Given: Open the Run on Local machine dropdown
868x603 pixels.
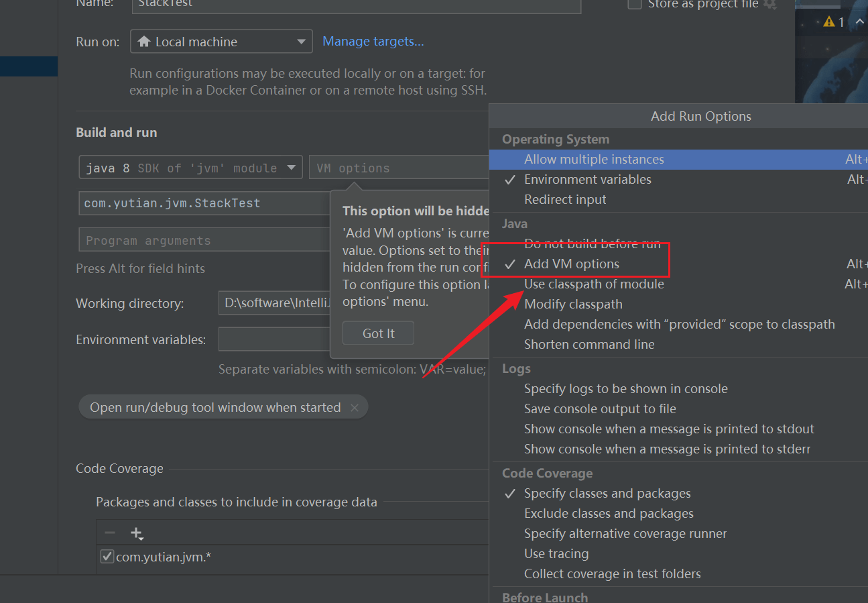Looking at the screenshot, I should tap(221, 42).
